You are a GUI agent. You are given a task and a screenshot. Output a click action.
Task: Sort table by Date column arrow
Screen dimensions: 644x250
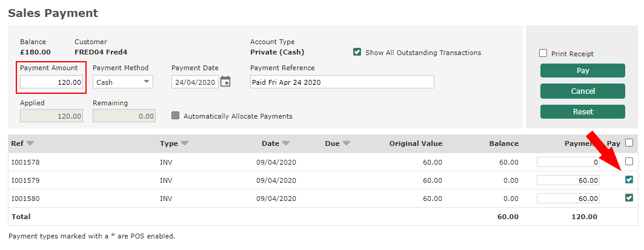click(x=286, y=144)
